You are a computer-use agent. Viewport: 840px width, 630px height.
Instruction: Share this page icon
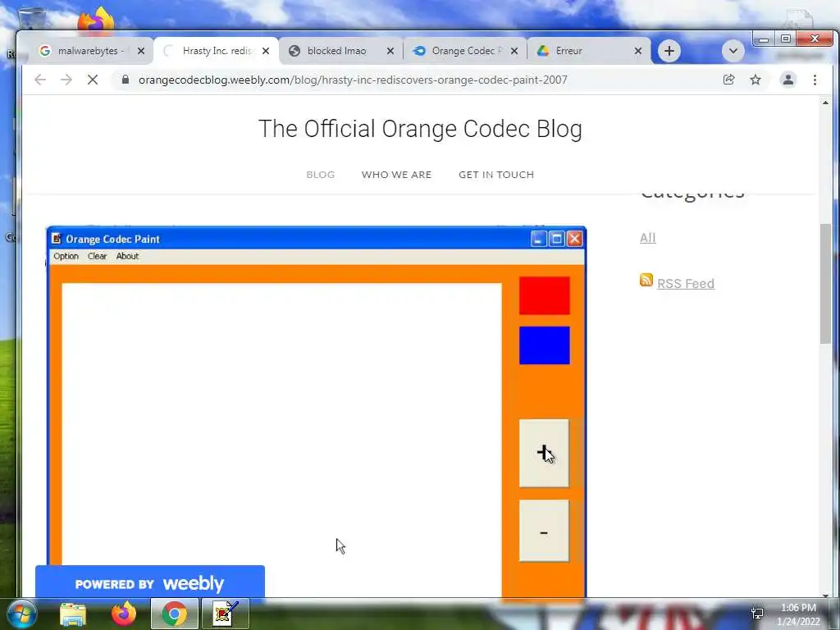tap(728, 80)
